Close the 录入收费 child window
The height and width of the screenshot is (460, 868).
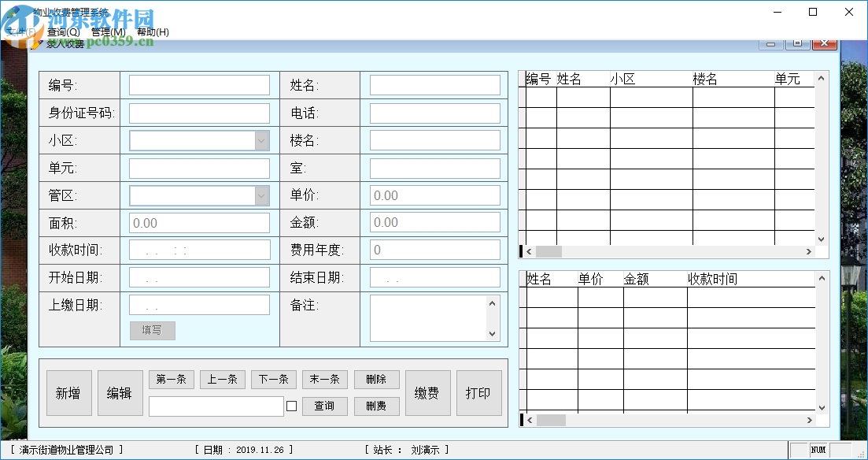824,43
